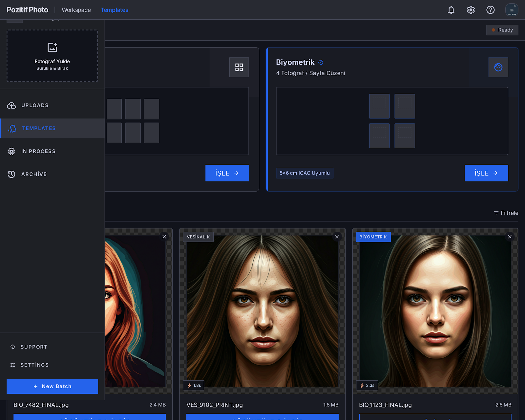Open Settings in the sidebar
525x420 pixels.
click(x=52, y=365)
